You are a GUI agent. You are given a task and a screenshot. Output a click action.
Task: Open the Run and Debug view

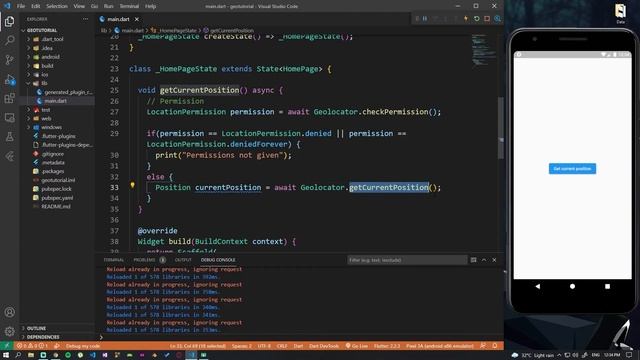coord(9,79)
